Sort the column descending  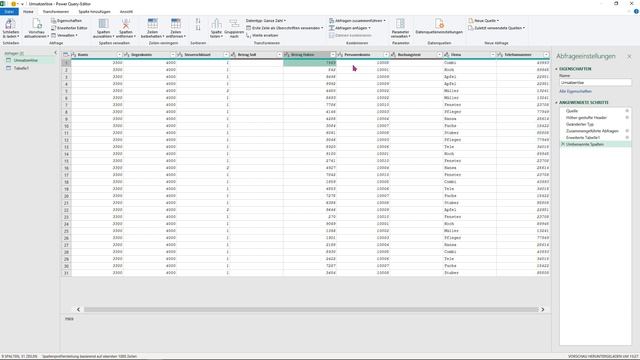pos(198,28)
